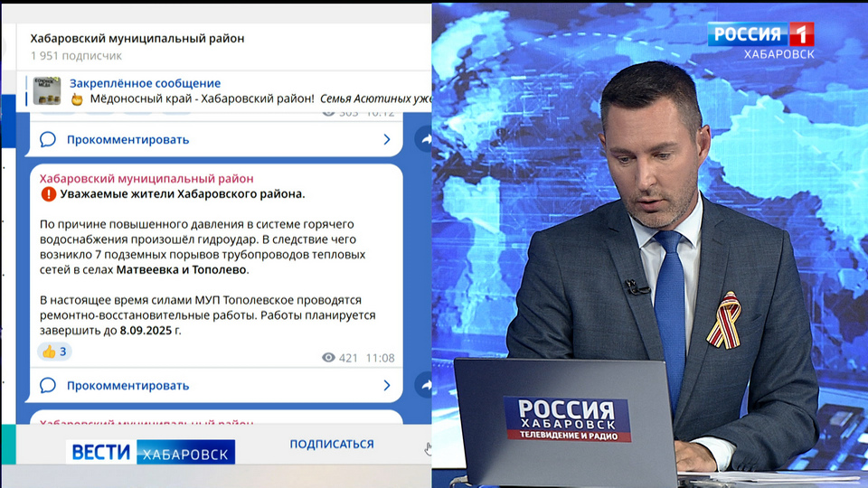Expand comments chevron under the 10:12 post
Viewport: 868px width, 488px height.
tap(387, 139)
